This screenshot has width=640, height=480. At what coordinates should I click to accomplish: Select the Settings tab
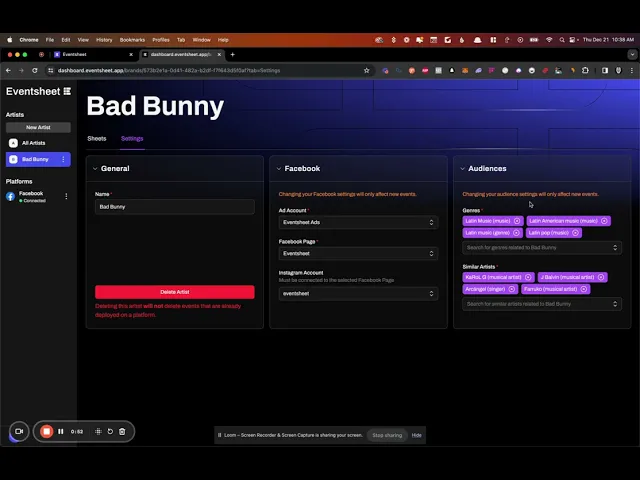click(x=132, y=139)
